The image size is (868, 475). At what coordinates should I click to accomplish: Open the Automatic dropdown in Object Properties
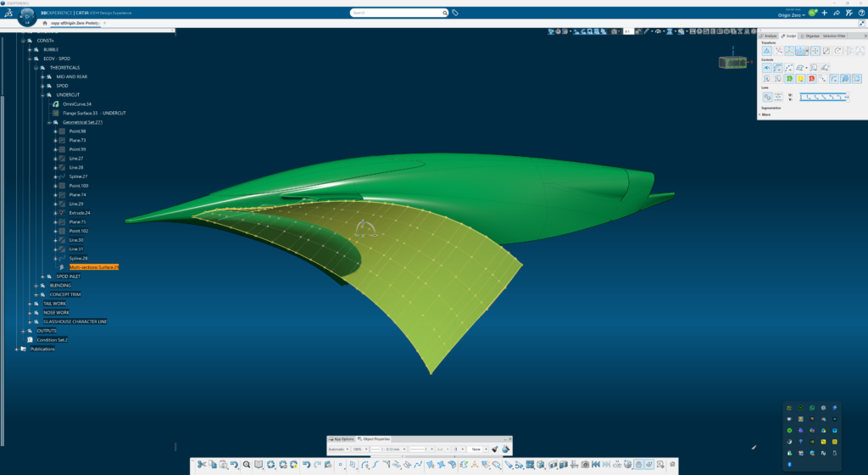339,449
